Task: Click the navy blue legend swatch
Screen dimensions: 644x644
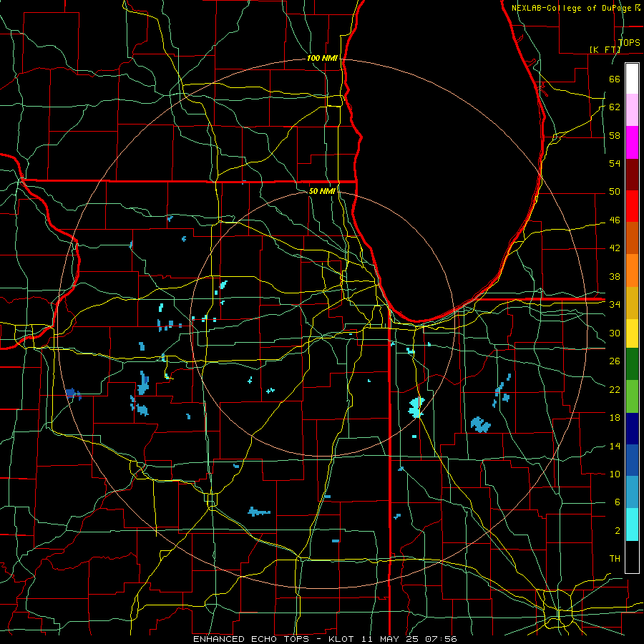Action: click(x=632, y=429)
